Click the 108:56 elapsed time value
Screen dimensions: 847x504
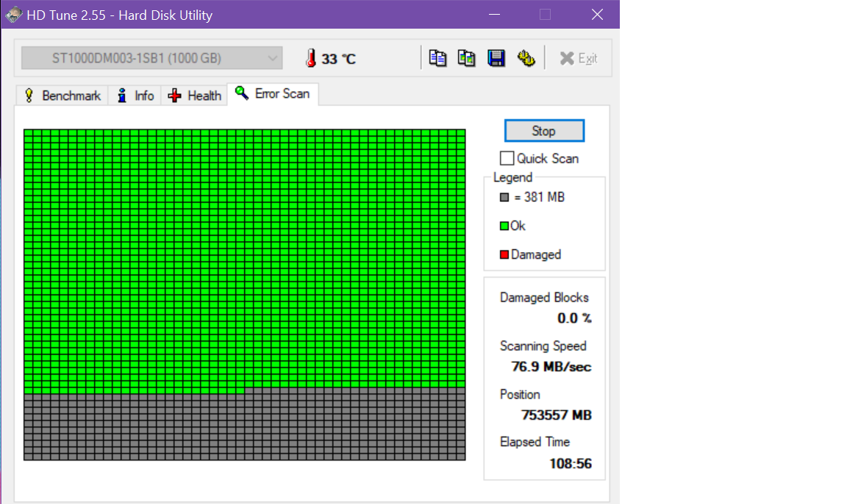coord(571,464)
